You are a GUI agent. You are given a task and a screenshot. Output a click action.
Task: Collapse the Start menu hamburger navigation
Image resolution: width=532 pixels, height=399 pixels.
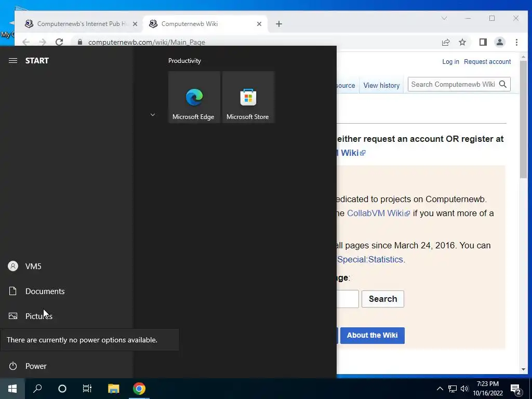[x=13, y=61]
